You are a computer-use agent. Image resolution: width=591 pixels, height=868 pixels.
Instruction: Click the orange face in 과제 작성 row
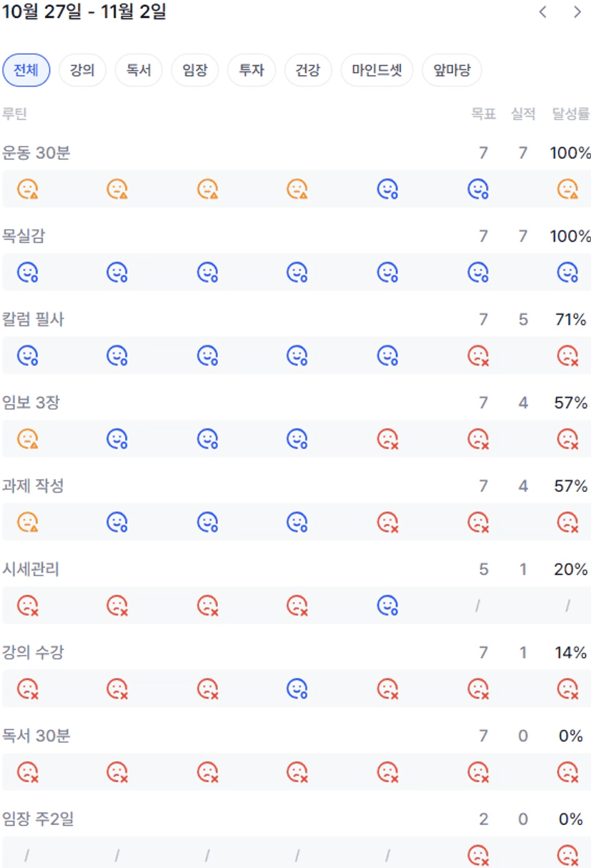pyautogui.click(x=27, y=522)
